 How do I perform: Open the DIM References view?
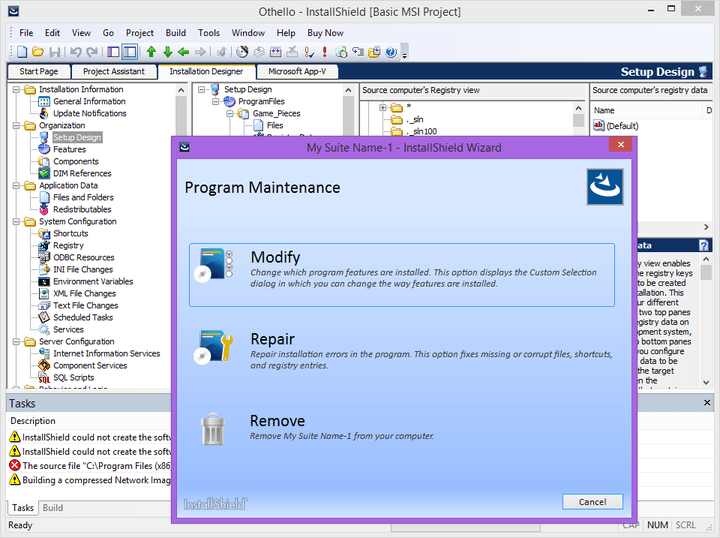click(x=82, y=174)
